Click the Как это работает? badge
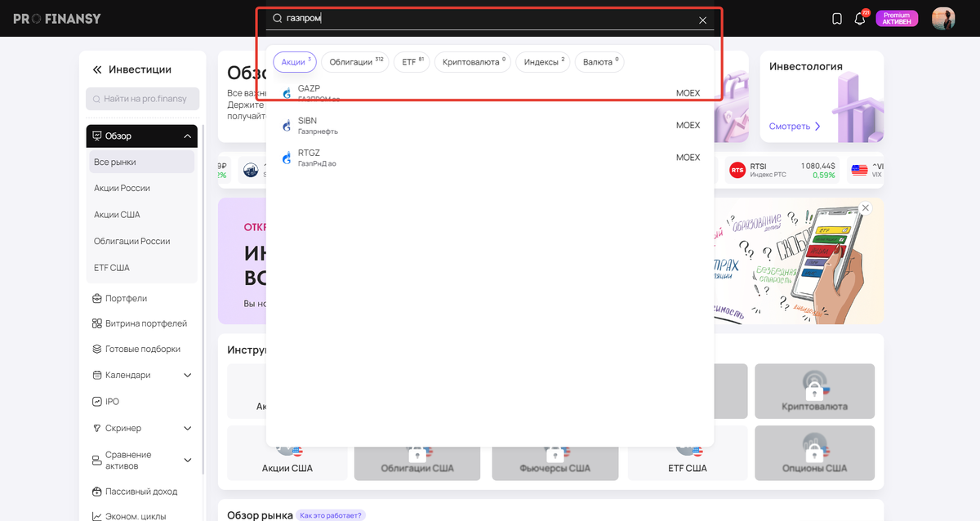Screen dimensions: 980x521 pyautogui.click(x=331, y=515)
